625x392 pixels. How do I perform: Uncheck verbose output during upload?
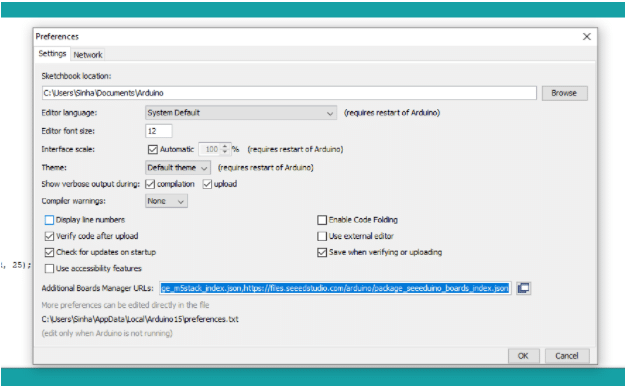[x=207, y=184]
